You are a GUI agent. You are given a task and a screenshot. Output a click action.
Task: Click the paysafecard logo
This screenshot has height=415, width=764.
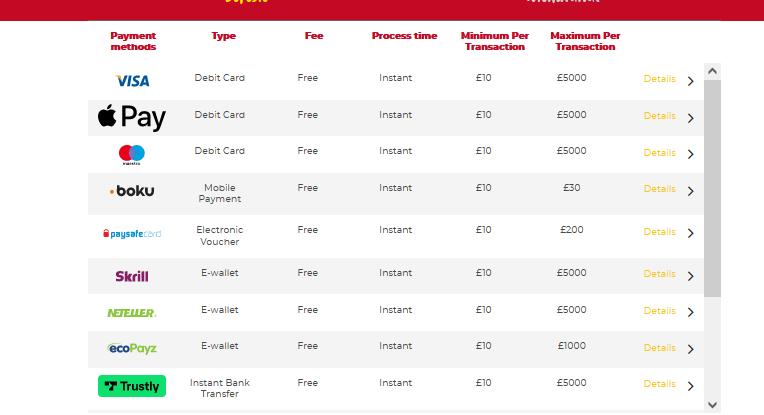point(132,234)
